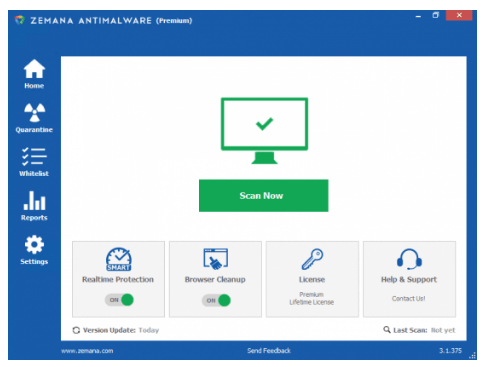484x367 pixels.
Task: Click the Realtime Protection label
Action: pos(118,279)
